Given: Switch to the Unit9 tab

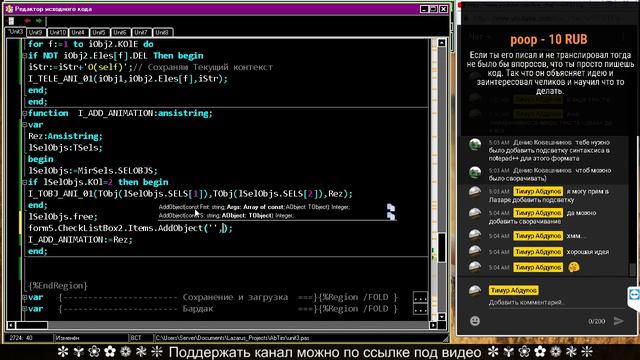Looking at the screenshot, I should click(x=36, y=32).
